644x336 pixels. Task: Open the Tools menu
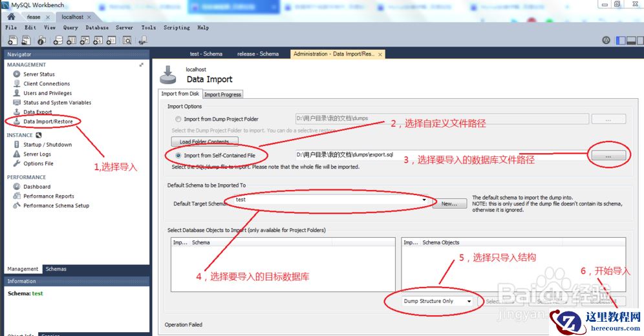point(148,28)
